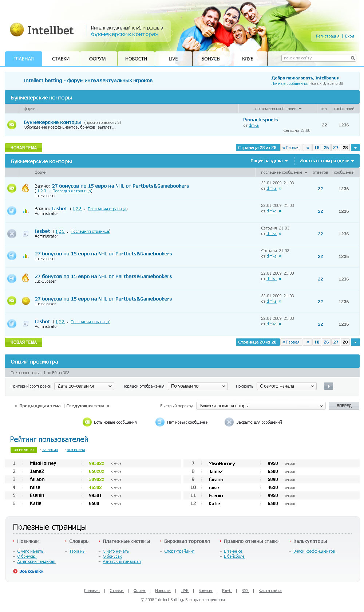Click footer link Карта сайта

pos(270,591)
